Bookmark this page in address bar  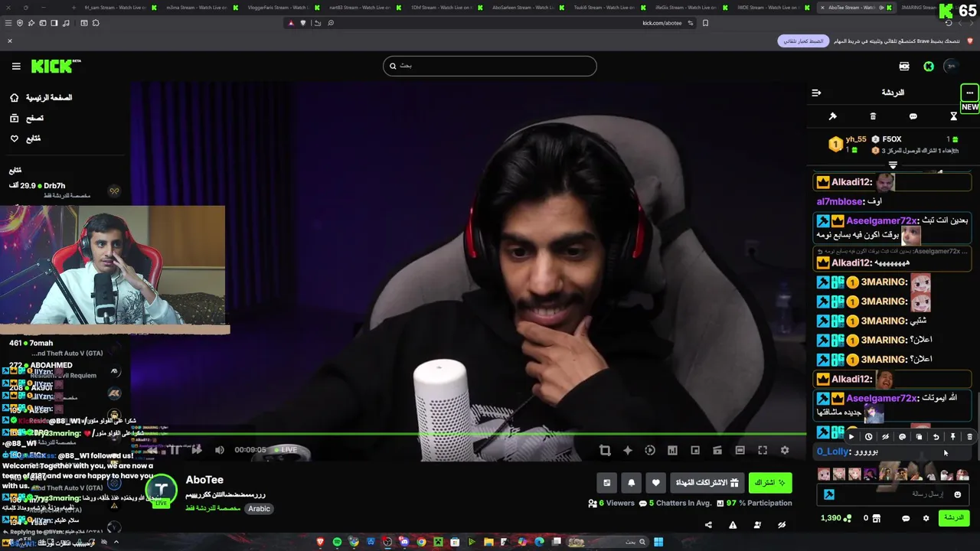click(x=705, y=23)
